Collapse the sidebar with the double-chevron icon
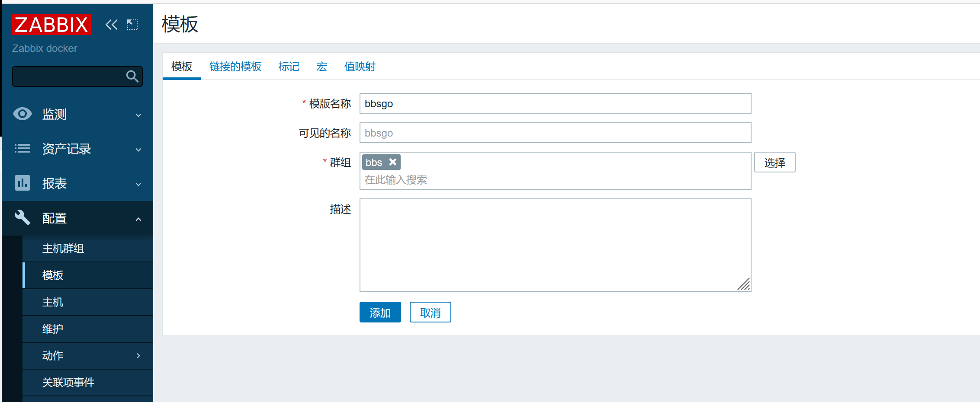Image resolution: width=980 pixels, height=402 pixels. click(112, 25)
